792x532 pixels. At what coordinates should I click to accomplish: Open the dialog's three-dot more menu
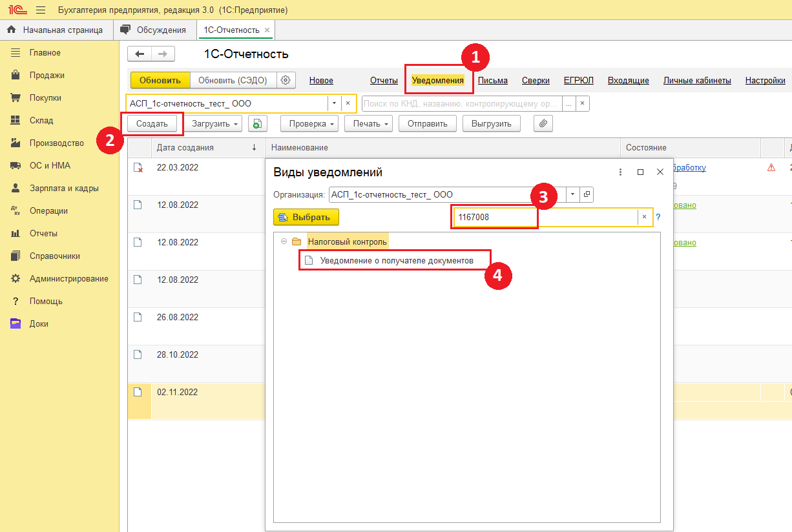tap(620, 172)
